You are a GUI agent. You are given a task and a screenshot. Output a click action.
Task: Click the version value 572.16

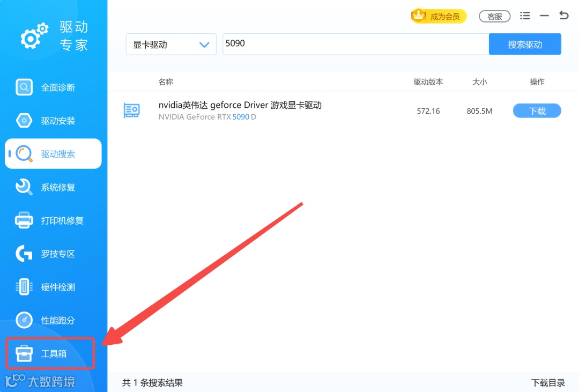click(x=428, y=111)
